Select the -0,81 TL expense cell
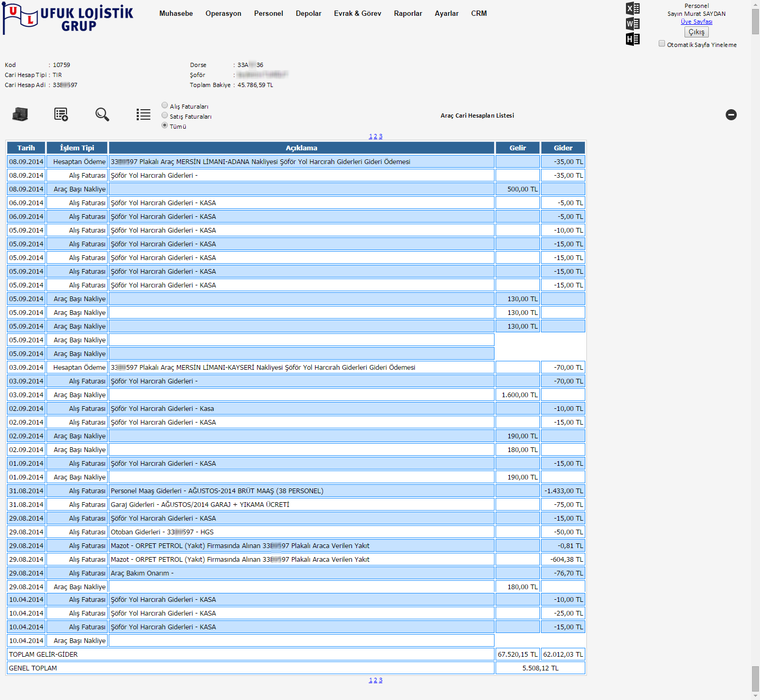Viewport: 760px width, 700px height. point(563,545)
